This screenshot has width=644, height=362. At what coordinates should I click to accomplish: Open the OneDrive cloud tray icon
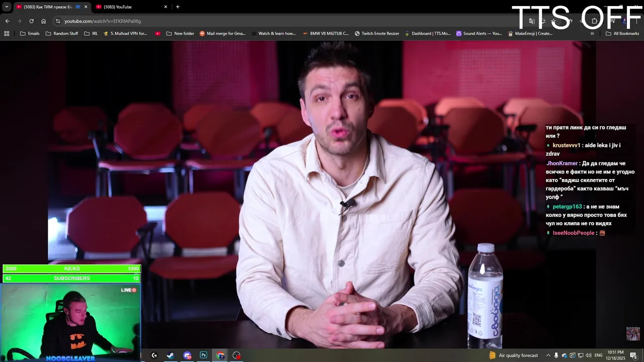tap(564, 355)
